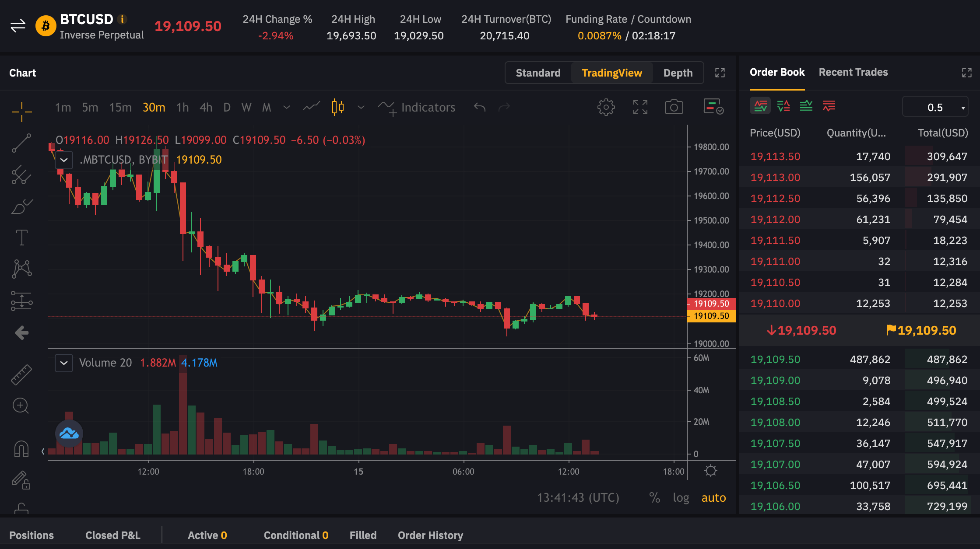Expand the order book panel
Image resolution: width=980 pixels, height=549 pixels.
967,73
